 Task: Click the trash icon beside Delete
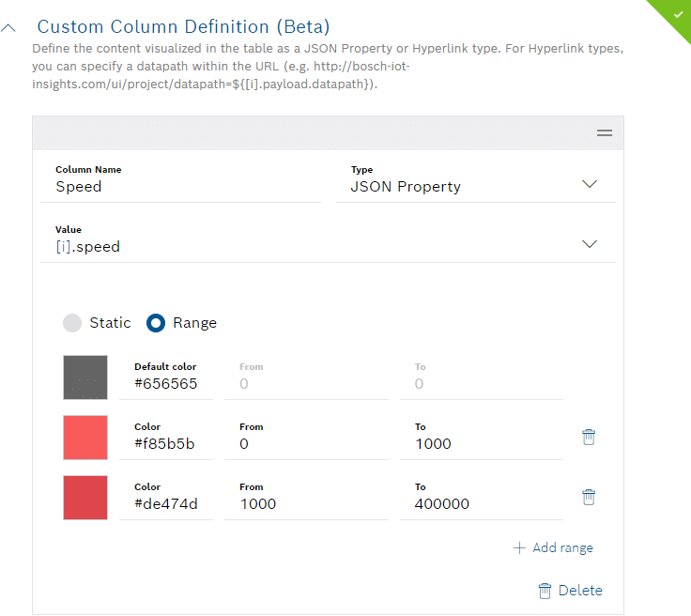point(545,591)
